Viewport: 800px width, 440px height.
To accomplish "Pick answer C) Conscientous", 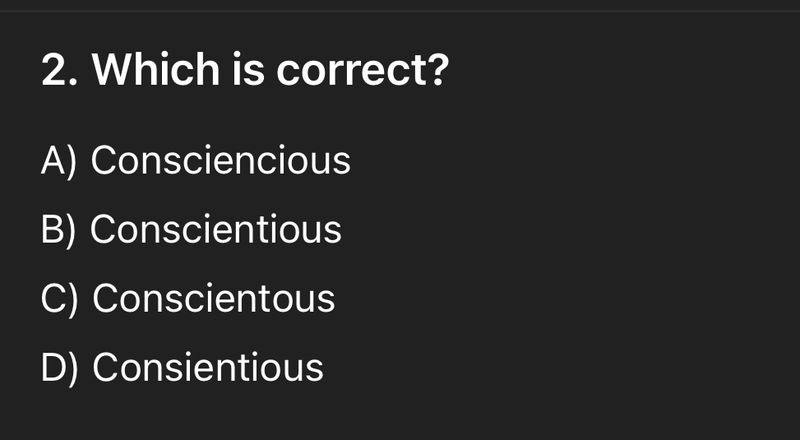I will pos(188,299).
